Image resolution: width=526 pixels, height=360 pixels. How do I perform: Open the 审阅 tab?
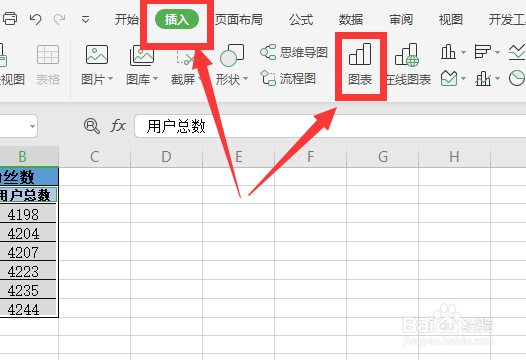(401, 19)
